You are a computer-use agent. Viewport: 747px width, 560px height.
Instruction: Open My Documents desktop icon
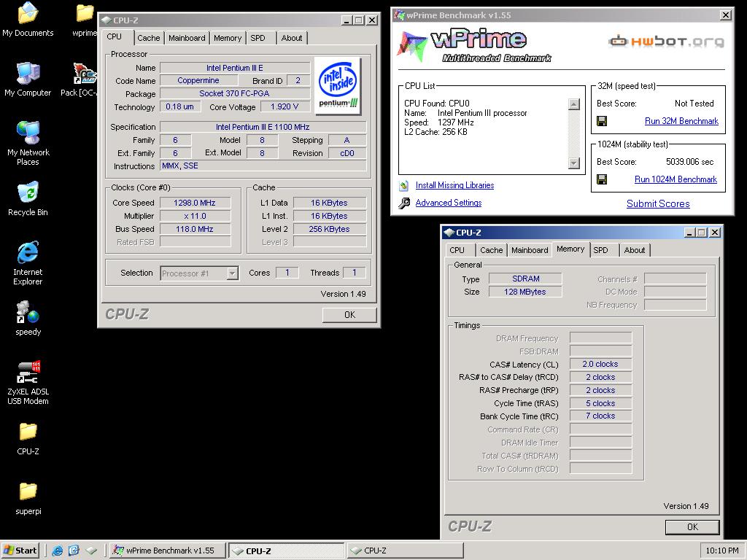[28, 20]
